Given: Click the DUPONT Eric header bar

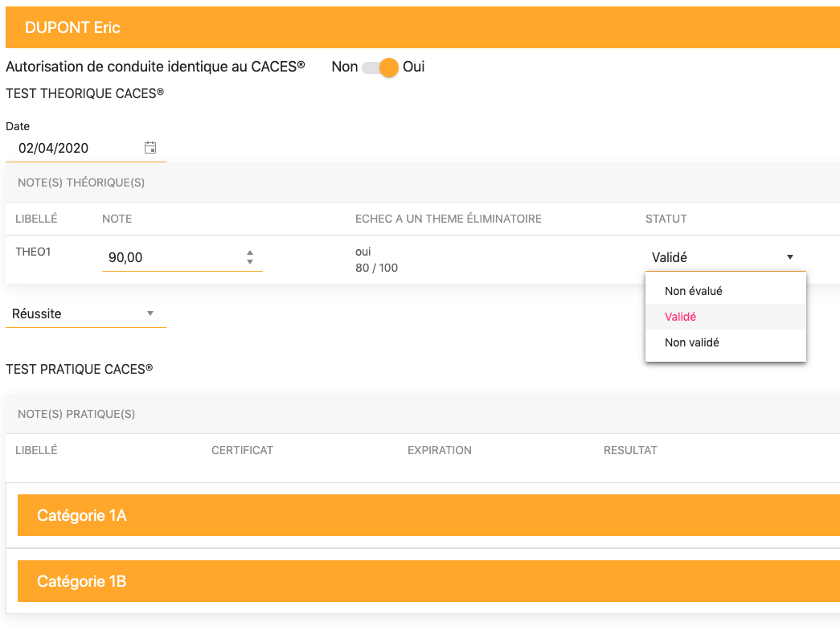Looking at the screenshot, I should tap(423, 27).
